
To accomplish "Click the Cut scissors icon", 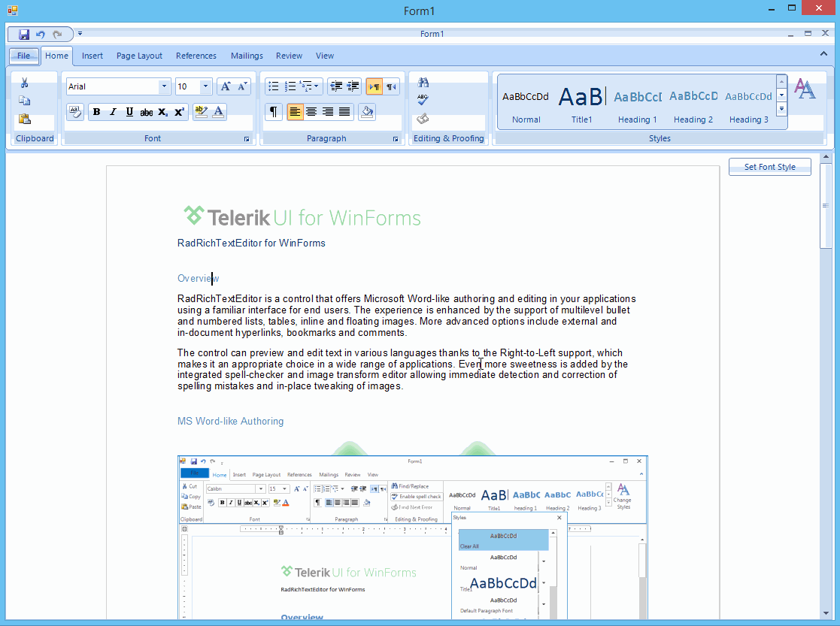I will coord(25,83).
